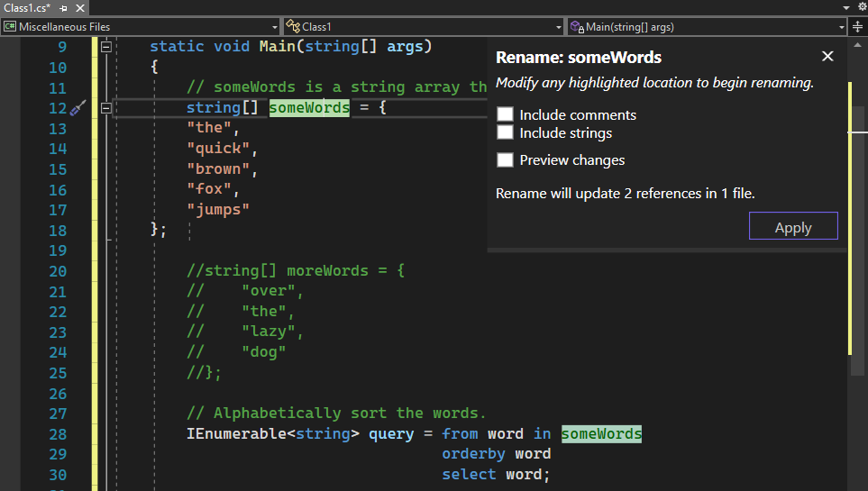Image resolution: width=868 pixels, height=491 pixels.
Task: Select the Class1.cs tab
Action: tap(27, 6)
